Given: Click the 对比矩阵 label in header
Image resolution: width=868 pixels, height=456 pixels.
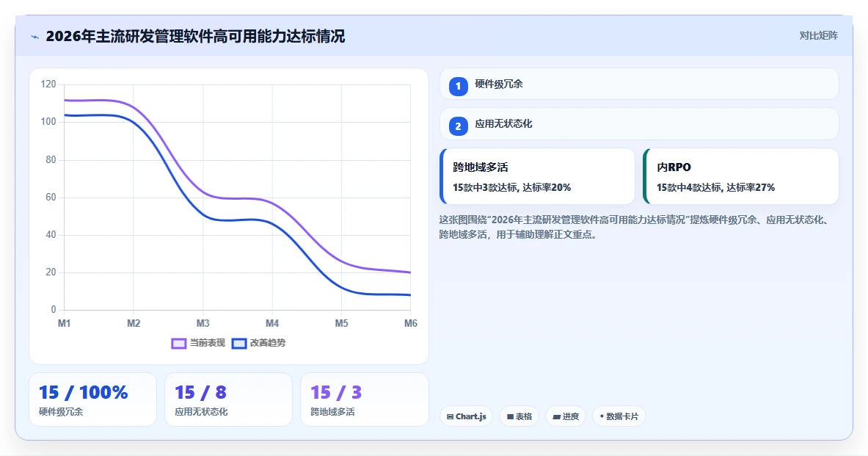Looking at the screenshot, I should pos(818,35).
